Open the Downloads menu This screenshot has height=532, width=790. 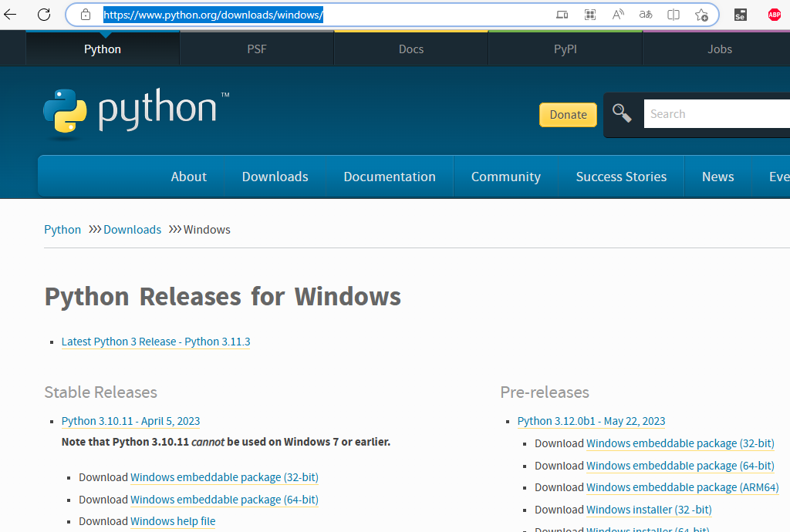pyautogui.click(x=275, y=177)
